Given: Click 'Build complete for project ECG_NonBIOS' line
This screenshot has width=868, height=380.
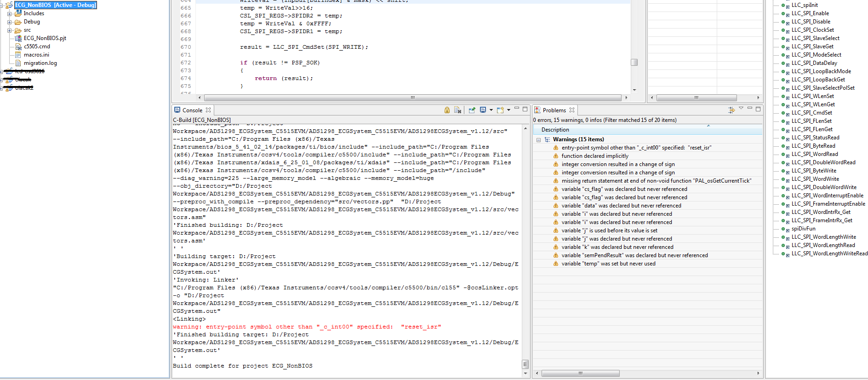Looking at the screenshot, I should [x=242, y=366].
